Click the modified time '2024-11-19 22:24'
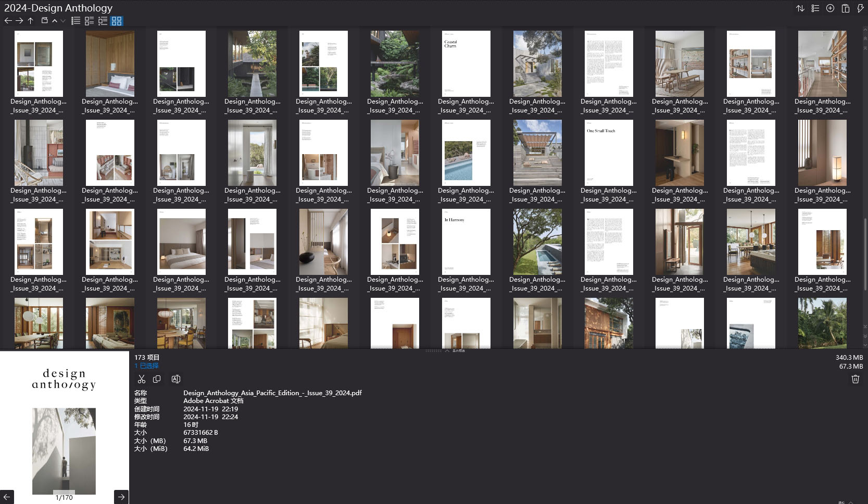Image resolution: width=868 pixels, height=504 pixels. (210, 417)
